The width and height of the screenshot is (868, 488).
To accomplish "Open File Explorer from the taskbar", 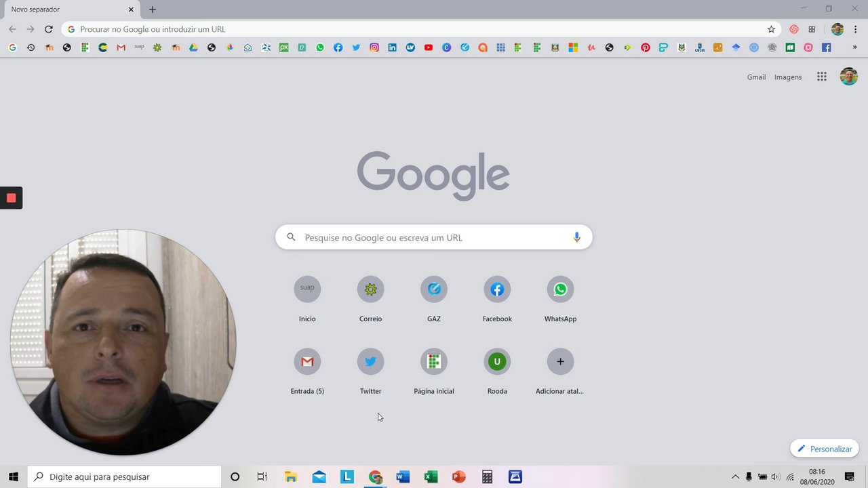I will (x=291, y=476).
